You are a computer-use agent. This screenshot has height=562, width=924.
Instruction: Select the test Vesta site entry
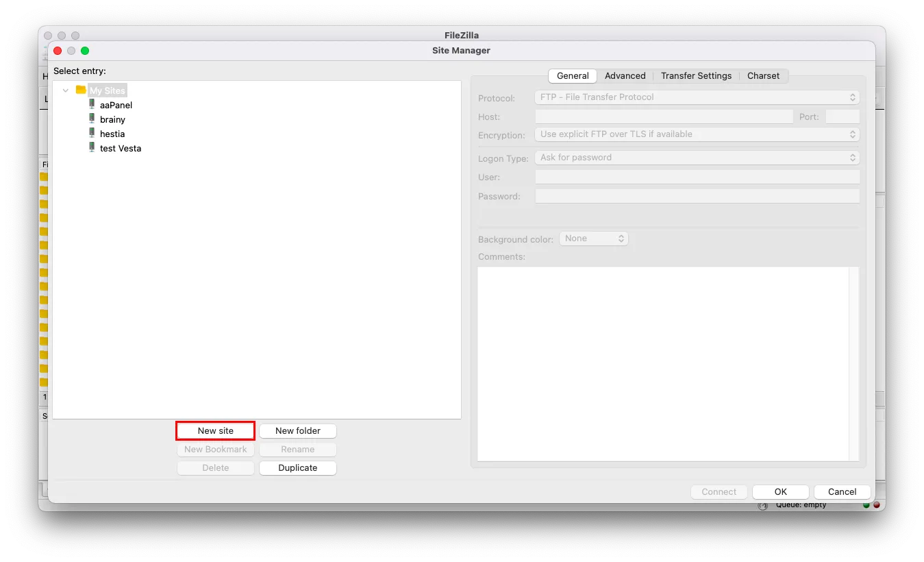(x=121, y=148)
